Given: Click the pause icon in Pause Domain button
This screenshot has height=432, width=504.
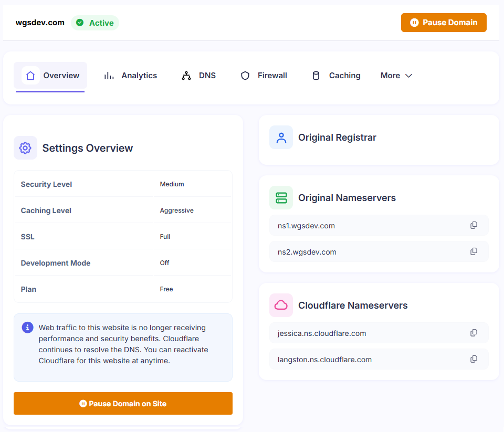Looking at the screenshot, I should [414, 23].
